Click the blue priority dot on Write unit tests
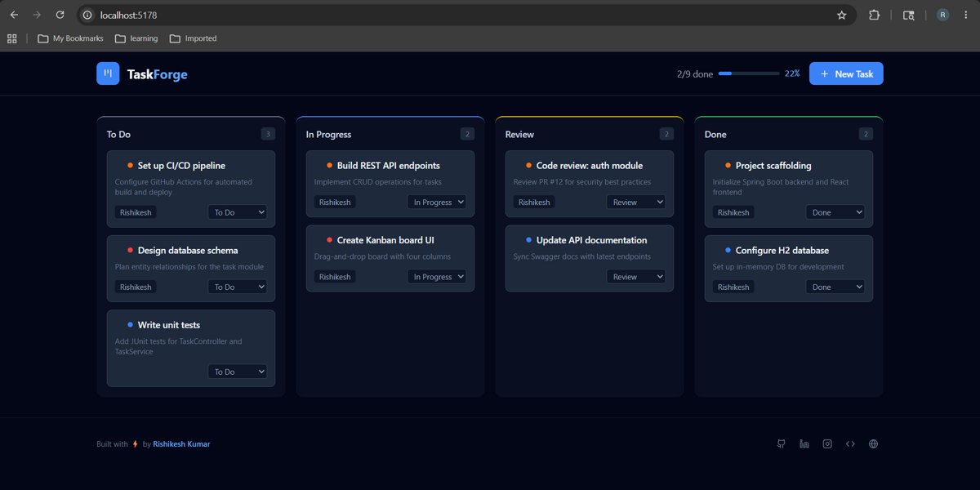 (130, 325)
